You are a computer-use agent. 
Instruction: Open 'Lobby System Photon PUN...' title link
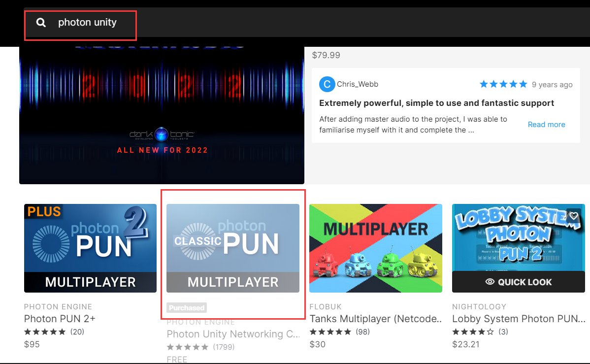click(519, 319)
